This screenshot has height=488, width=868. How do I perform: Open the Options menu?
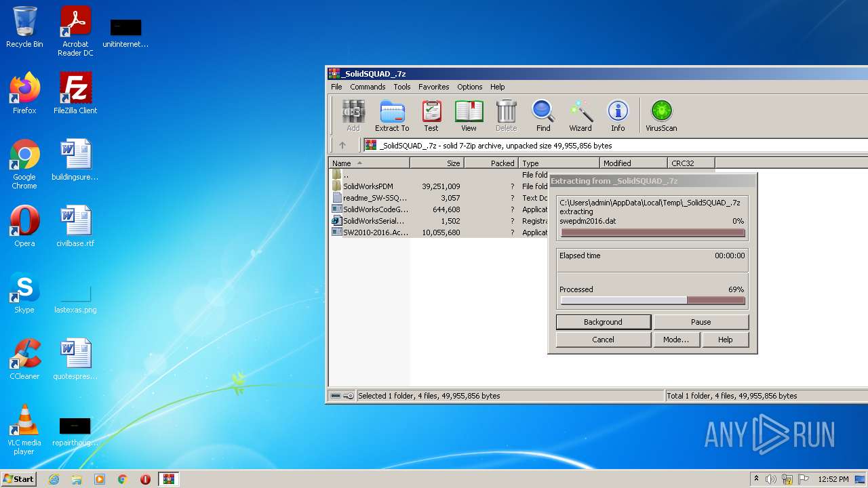click(469, 87)
